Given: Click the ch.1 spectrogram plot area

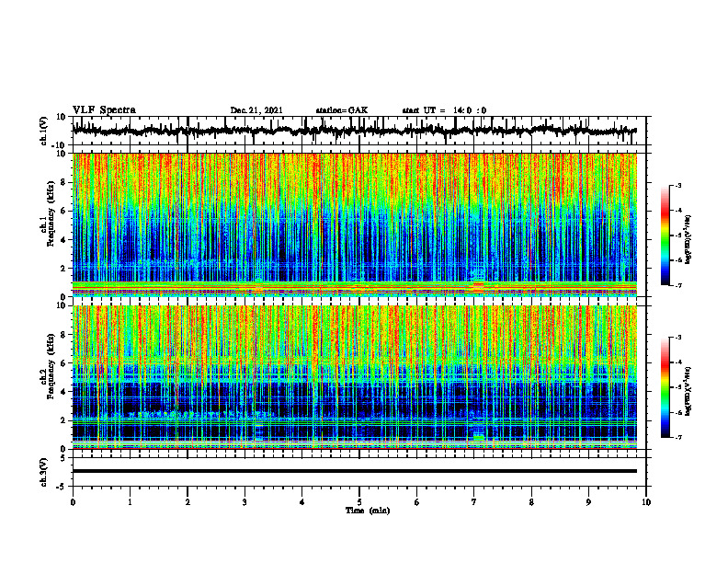Looking at the screenshot, I should pyautogui.click(x=355, y=224).
